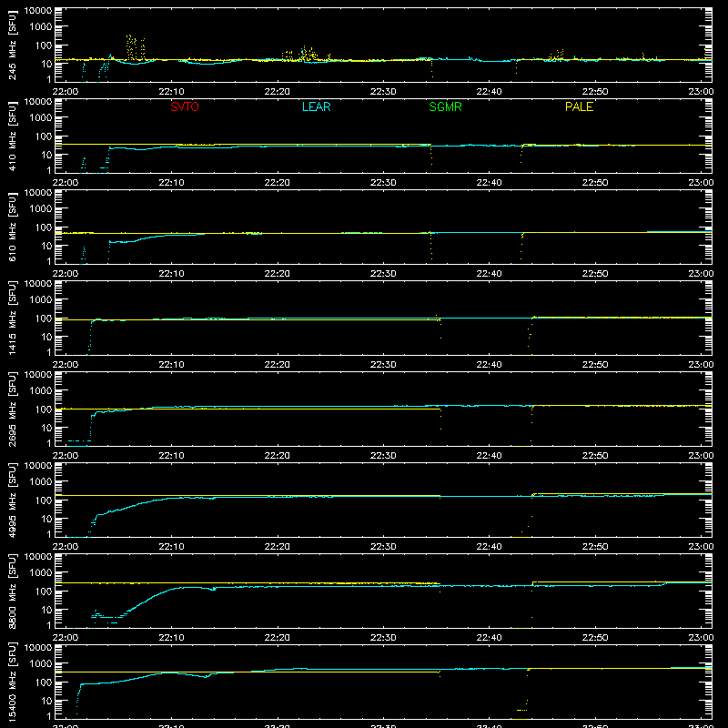Click the red SVTO station label
The height and width of the screenshot is (728, 728).
(185, 106)
